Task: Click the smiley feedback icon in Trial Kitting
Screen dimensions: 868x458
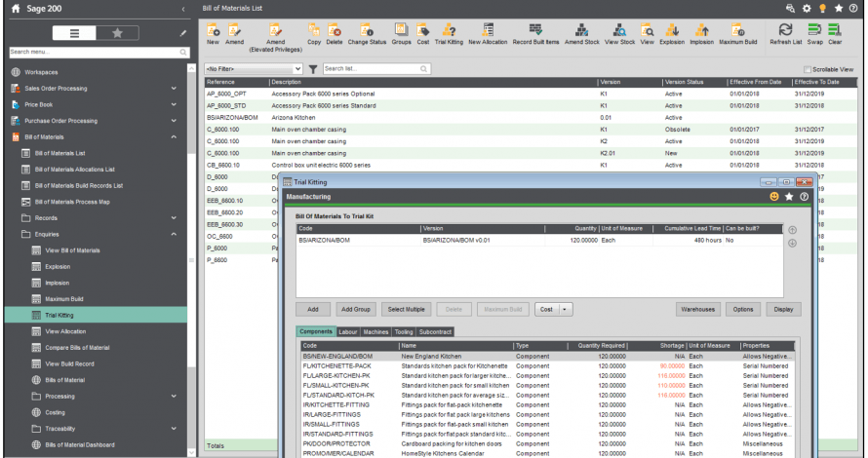Action: [774, 197]
